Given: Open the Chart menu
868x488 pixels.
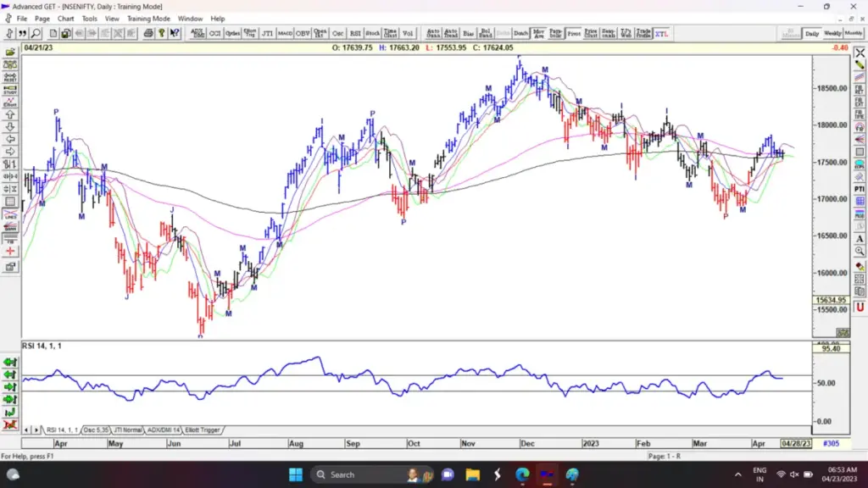Looking at the screenshot, I should coord(65,18).
